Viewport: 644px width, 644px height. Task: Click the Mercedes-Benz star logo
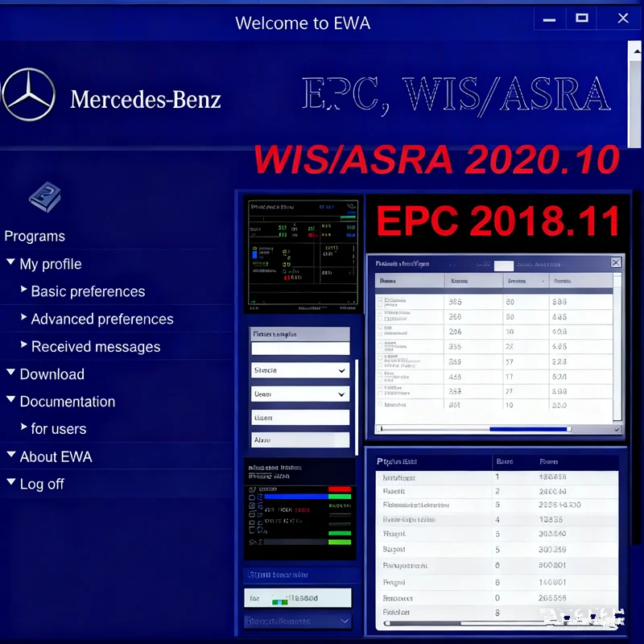pos(28,94)
